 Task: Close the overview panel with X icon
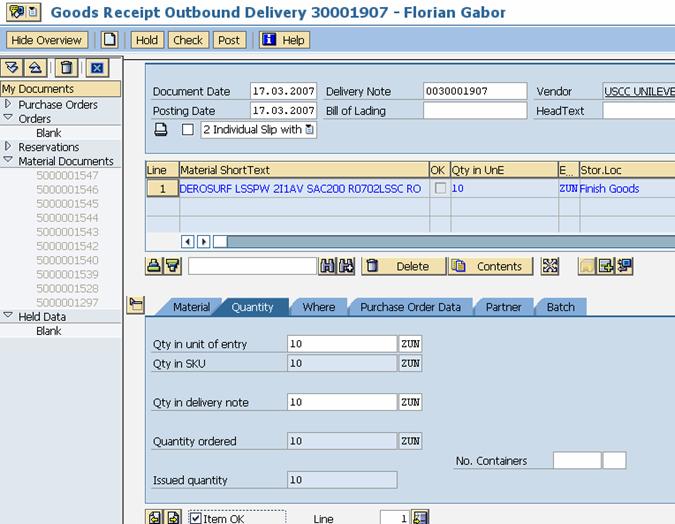(x=96, y=68)
